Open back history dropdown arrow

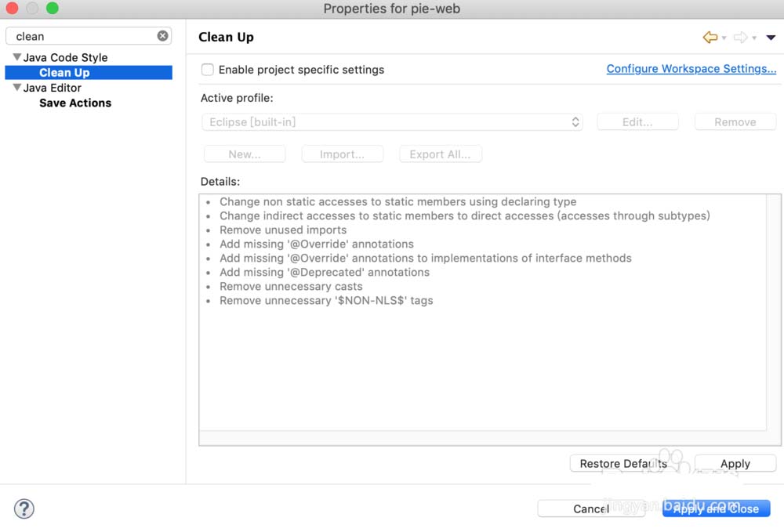[x=724, y=38]
